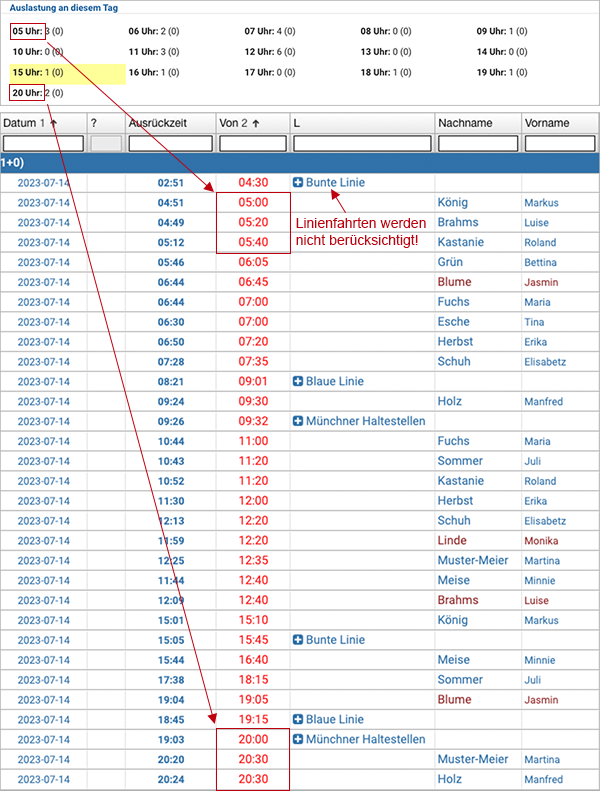The width and height of the screenshot is (600, 791).
Task: Open Holz in the 09:30 row
Action: pos(450,402)
